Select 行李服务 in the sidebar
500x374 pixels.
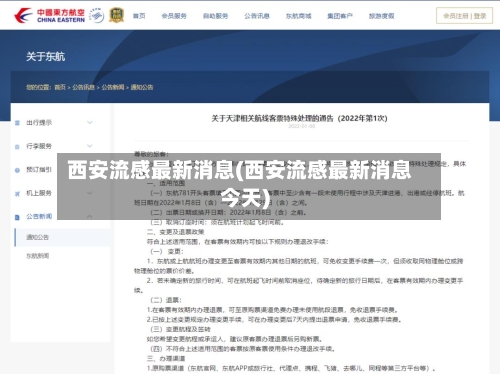tap(39, 146)
